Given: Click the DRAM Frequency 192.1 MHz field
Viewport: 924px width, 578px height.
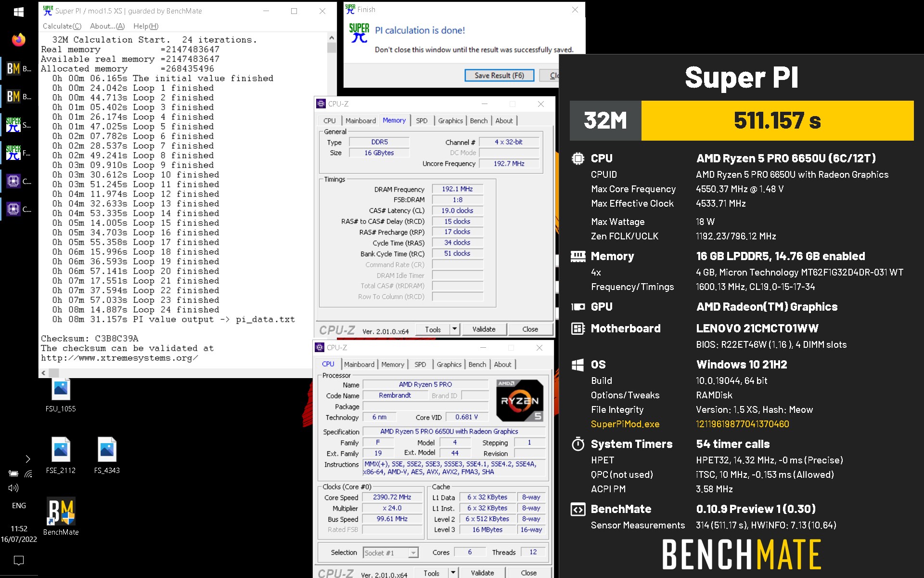Looking at the screenshot, I should [457, 189].
